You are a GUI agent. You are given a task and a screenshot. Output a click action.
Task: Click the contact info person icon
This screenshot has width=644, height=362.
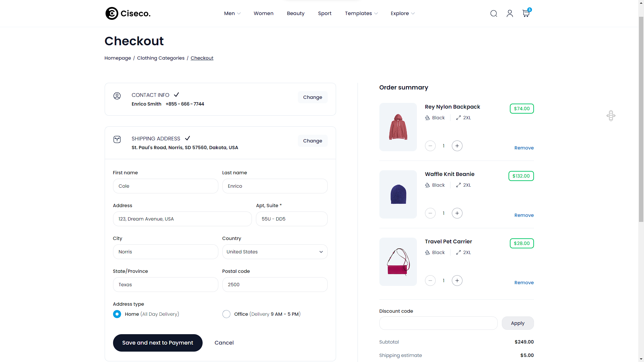[117, 96]
